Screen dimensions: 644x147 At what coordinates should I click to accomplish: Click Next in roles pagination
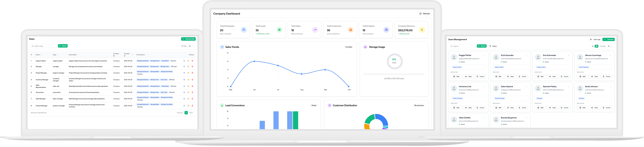[191, 113]
